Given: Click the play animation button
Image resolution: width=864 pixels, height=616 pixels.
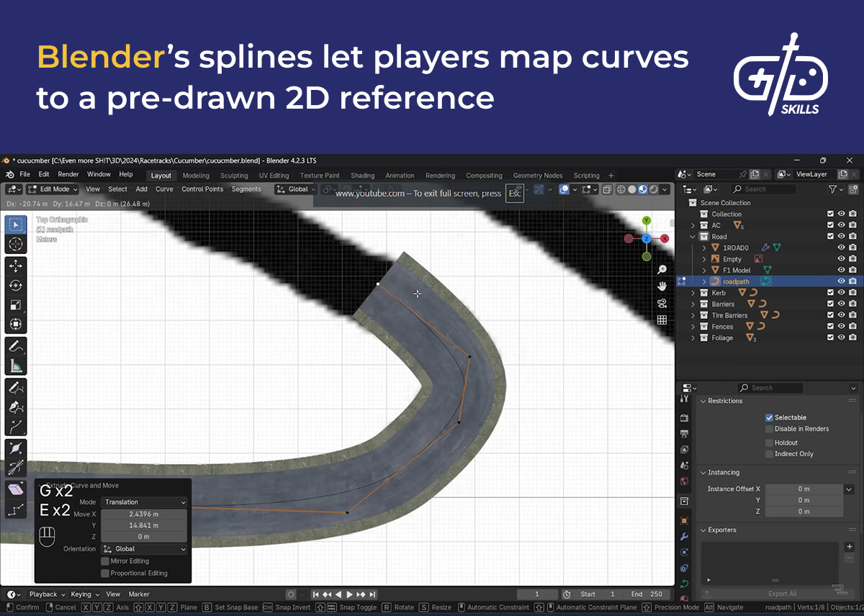Looking at the screenshot, I should point(350,594).
